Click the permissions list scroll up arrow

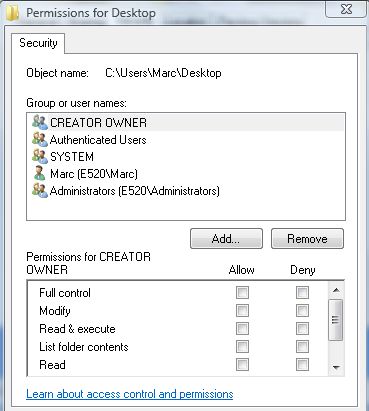[x=336, y=290]
